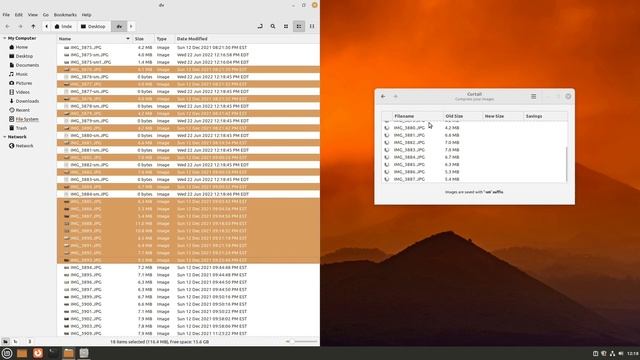Select IMG_3875.JPG in file list

coord(188,47)
